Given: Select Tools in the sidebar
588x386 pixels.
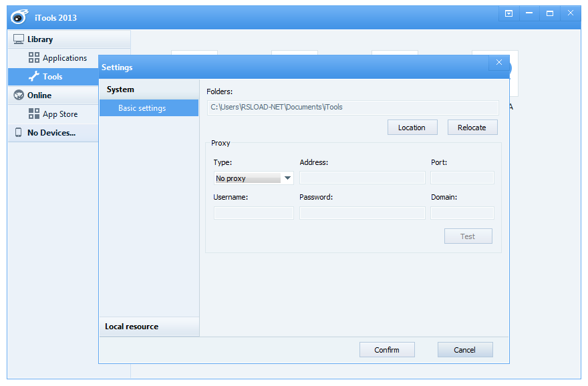Looking at the screenshot, I should 53,76.
